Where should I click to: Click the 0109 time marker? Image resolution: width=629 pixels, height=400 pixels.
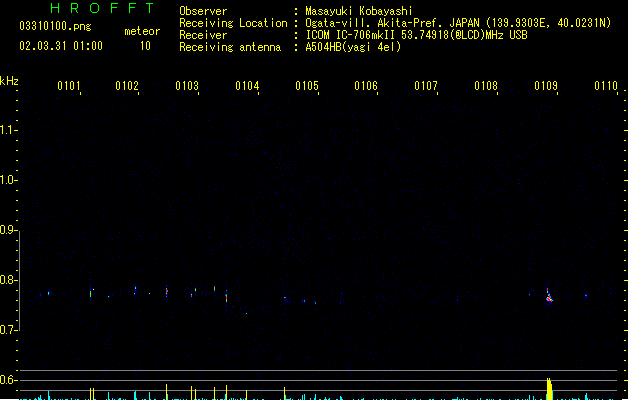click(546, 86)
